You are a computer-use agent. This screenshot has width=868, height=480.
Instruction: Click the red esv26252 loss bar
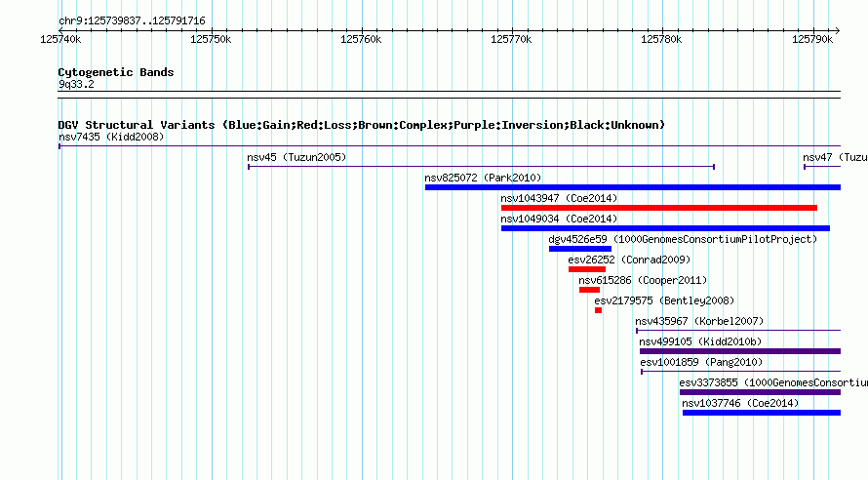point(587,269)
